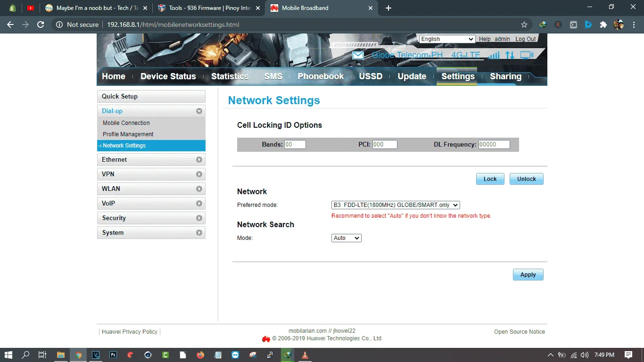View site information for Not secure
This screenshot has height=362, width=644.
[x=78, y=25]
